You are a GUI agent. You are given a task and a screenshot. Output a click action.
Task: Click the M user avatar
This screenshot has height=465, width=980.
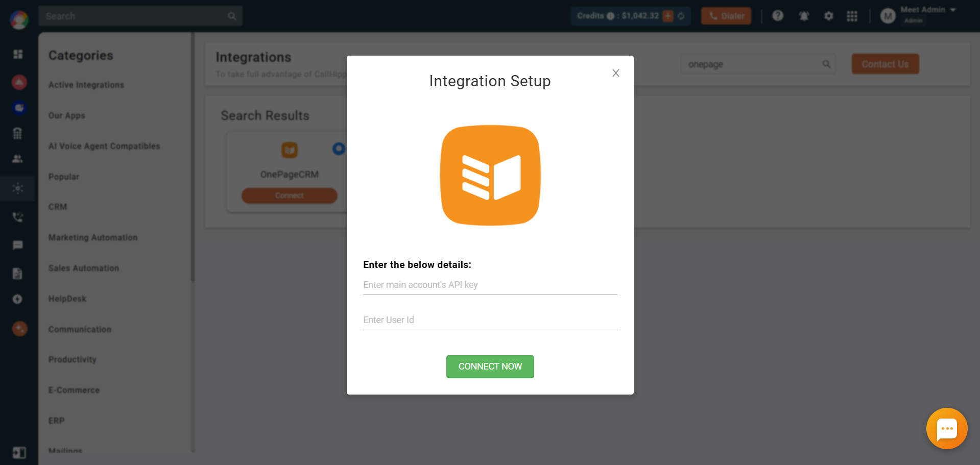pos(888,16)
